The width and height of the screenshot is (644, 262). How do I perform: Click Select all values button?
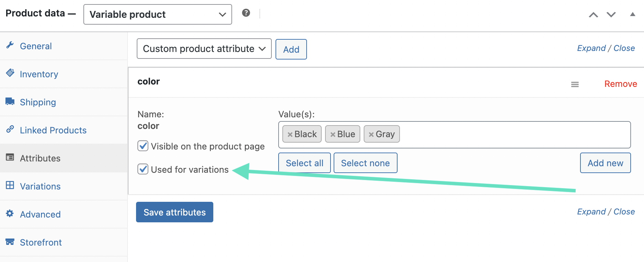point(304,163)
